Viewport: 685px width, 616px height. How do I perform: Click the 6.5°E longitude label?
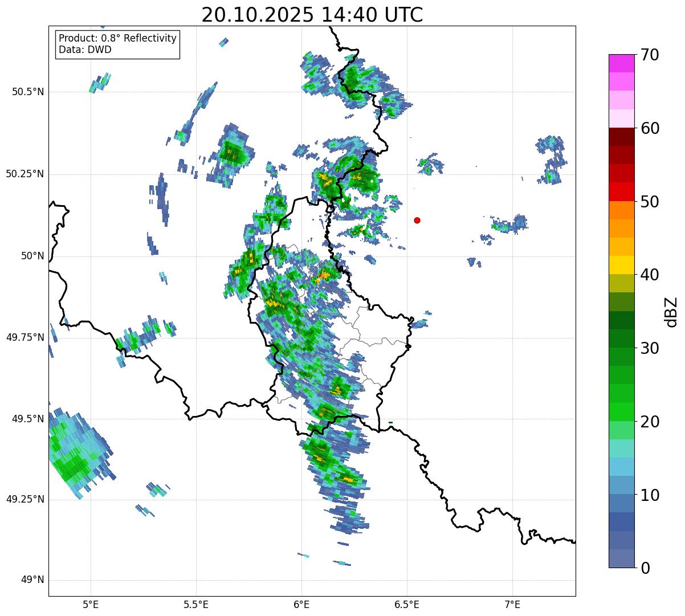click(407, 604)
